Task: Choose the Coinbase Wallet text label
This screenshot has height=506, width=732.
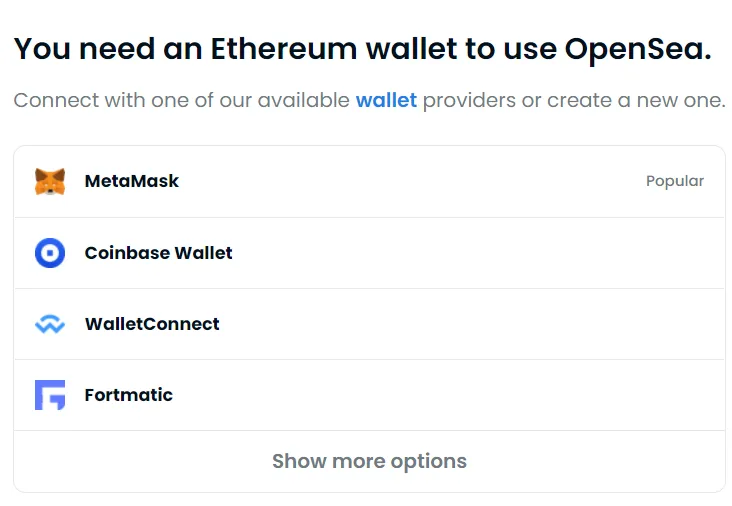Action: 158,253
